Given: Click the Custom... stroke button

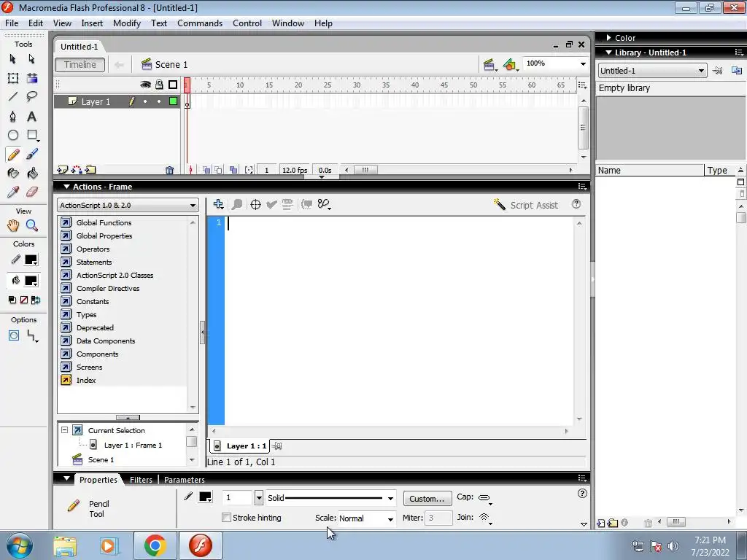Looking at the screenshot, I should pos(427,499).
